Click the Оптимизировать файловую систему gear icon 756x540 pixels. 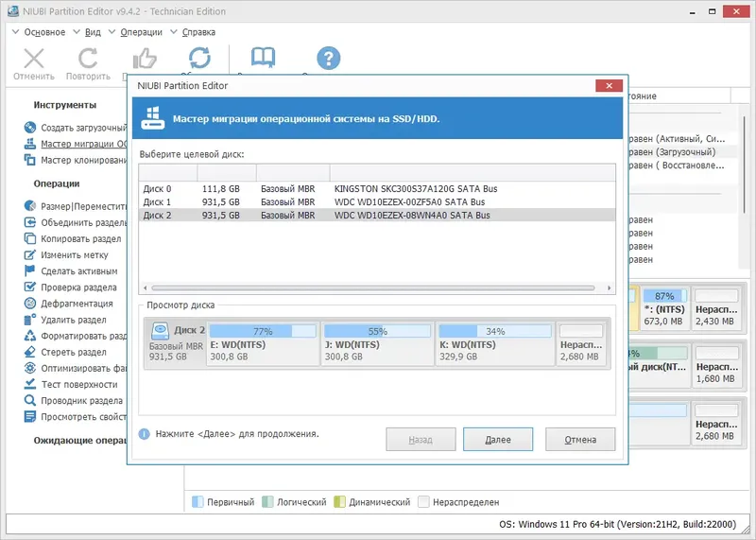pos(30,368)
